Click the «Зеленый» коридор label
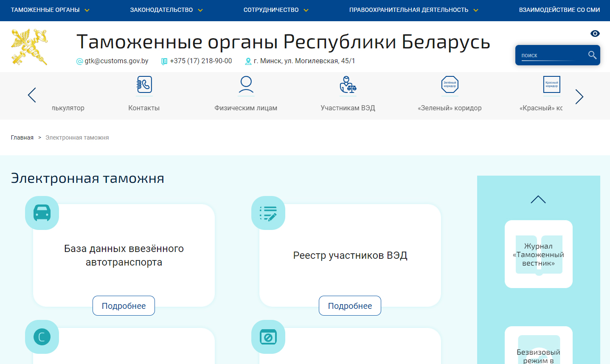 click(450, 108)
